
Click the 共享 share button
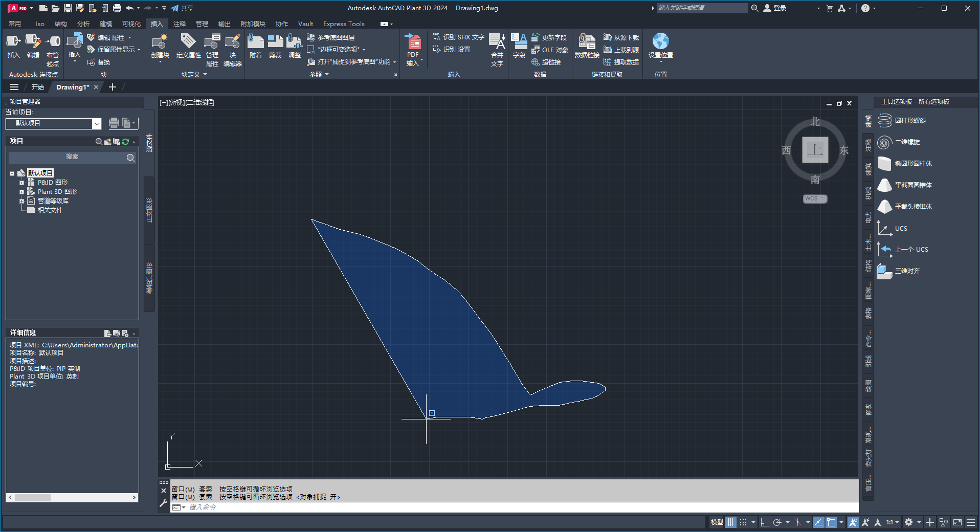183,8
